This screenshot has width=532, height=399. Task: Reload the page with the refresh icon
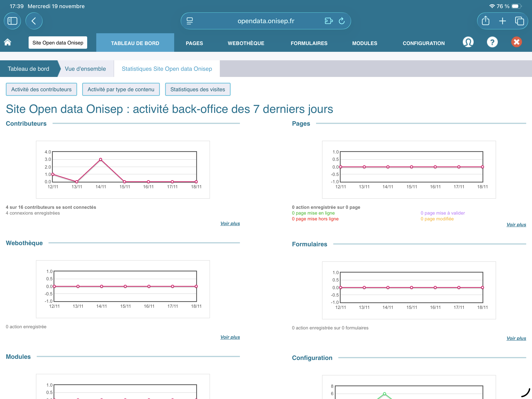(342, 21)
